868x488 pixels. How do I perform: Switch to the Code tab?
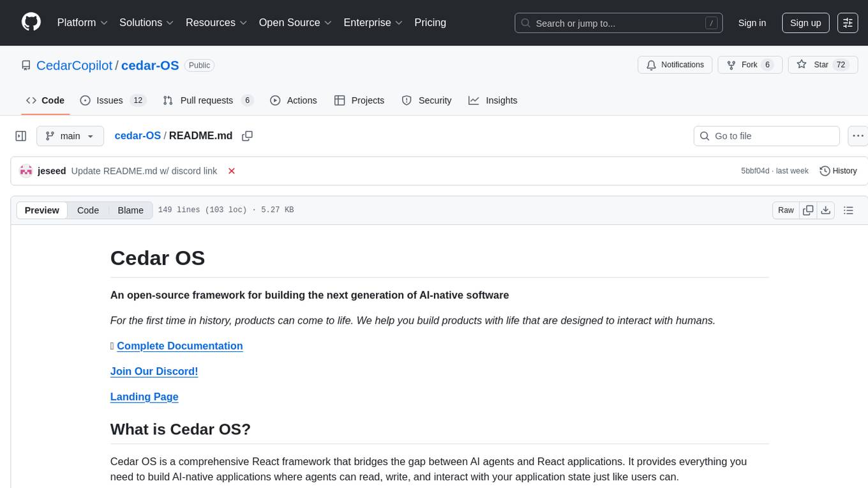pyautogui.click(x=45, y=100)
